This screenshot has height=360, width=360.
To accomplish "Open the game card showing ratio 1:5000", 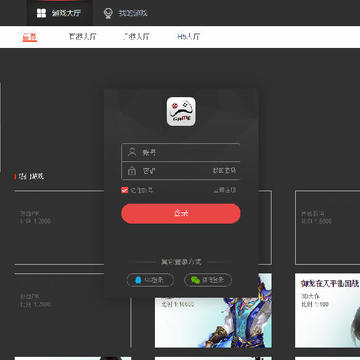I will coord(327,228).
